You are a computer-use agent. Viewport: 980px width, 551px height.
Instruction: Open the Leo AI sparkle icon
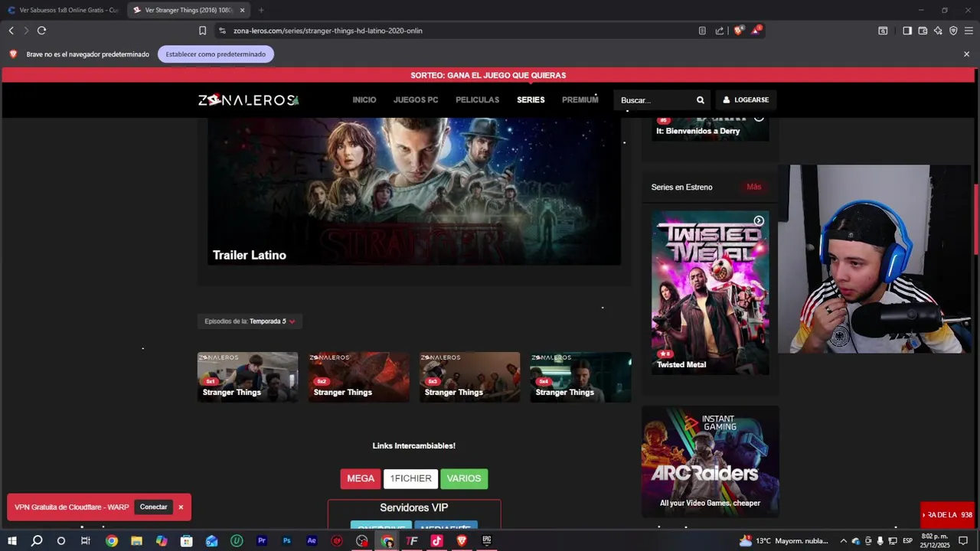click(x=938, y=31)
